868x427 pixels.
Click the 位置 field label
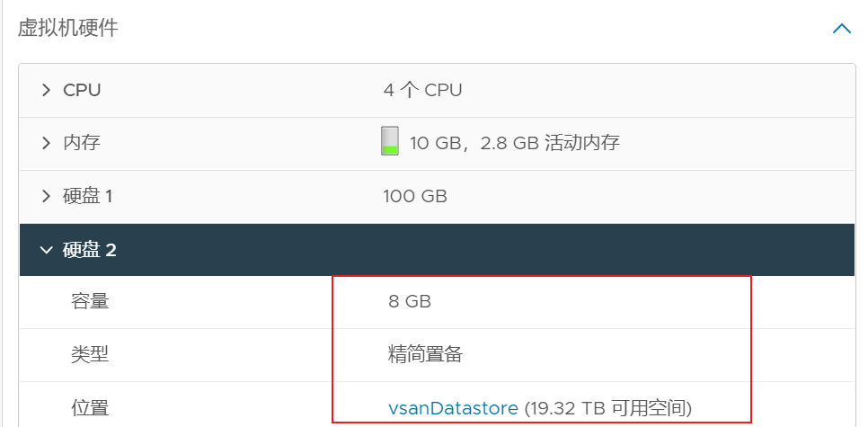[x=90, y=408]
